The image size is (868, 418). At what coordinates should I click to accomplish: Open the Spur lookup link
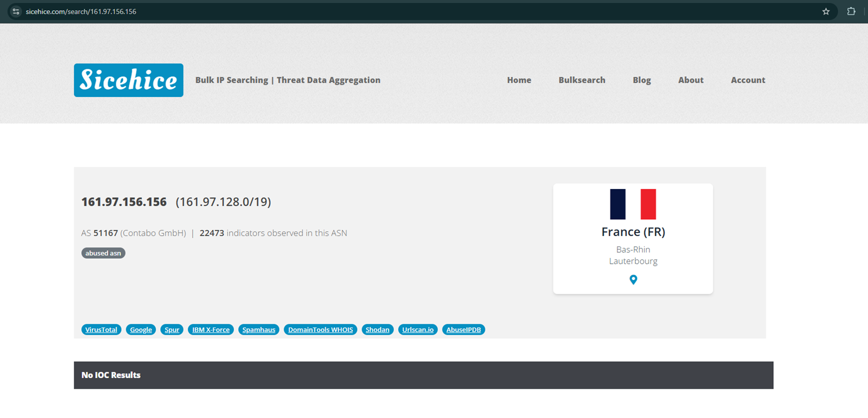coord(172,330)
